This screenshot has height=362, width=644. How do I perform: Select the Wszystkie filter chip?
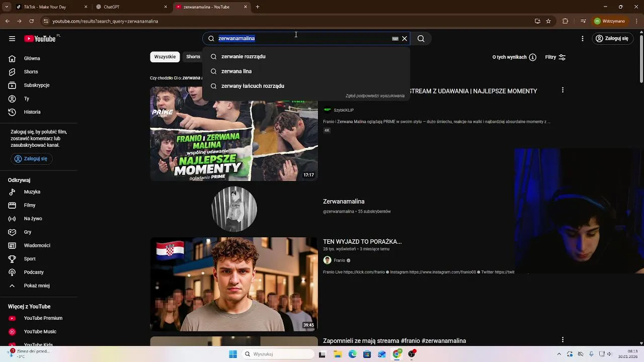pos(165,57)
